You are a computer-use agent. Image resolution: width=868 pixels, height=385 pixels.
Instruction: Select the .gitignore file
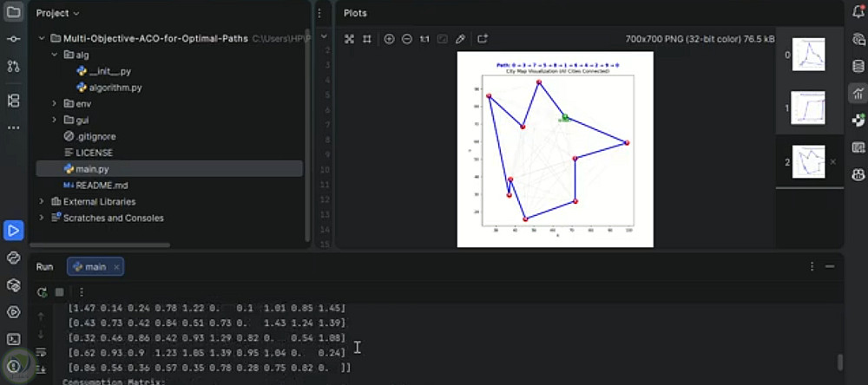pyautogui.click(x=89, y=136)
